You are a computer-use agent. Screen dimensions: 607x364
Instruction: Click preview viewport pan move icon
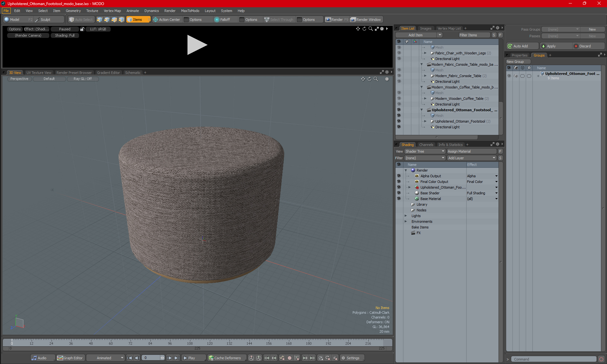(x=358, y=29)
